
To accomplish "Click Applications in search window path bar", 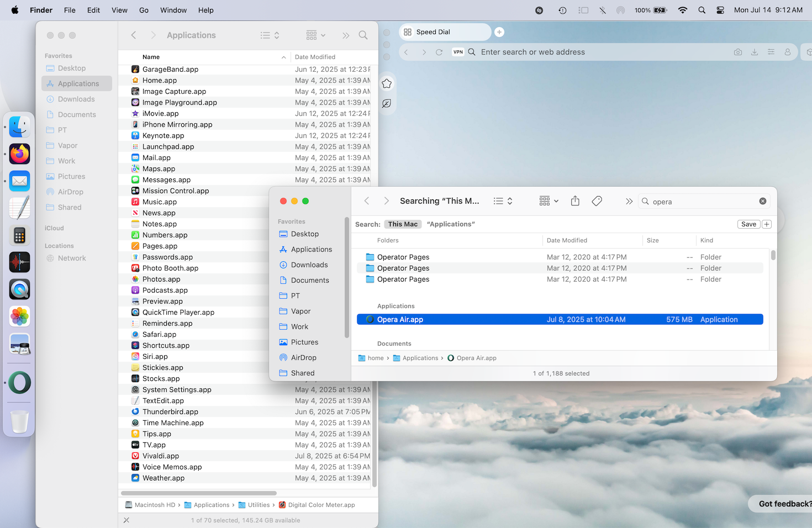I will (x=415, y=358).
